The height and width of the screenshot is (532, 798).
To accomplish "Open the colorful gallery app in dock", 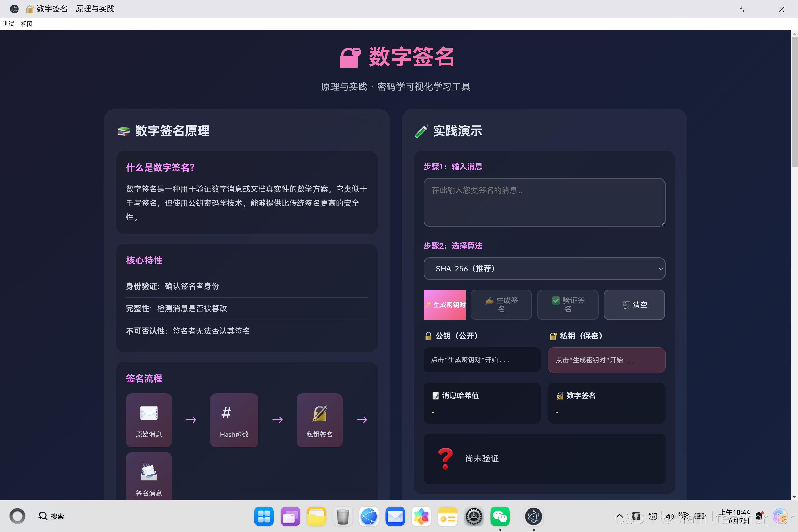I will (422, 516).
